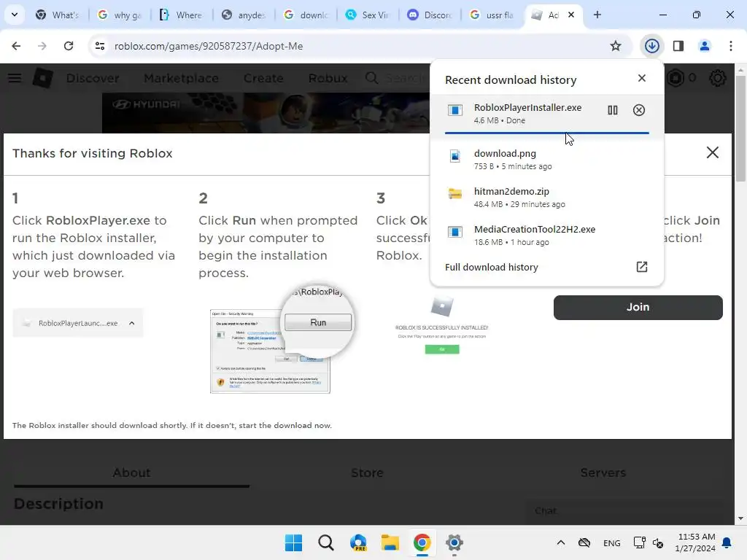Open notification bell in system tray

(x=727, y=542)
